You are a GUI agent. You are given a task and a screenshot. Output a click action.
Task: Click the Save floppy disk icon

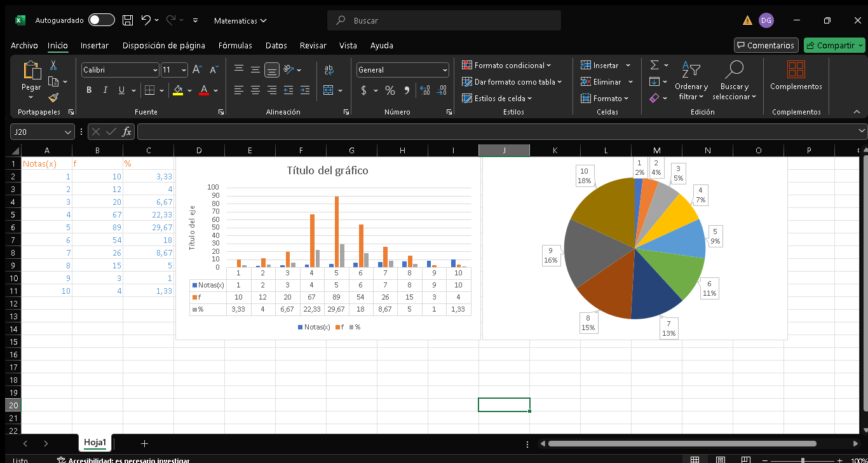click(128, 20)
